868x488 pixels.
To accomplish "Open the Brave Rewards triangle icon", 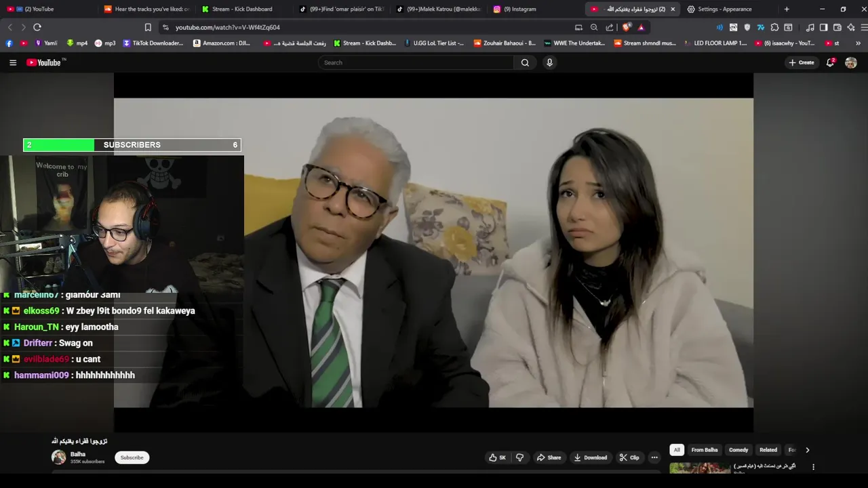I will click(641, 27).
